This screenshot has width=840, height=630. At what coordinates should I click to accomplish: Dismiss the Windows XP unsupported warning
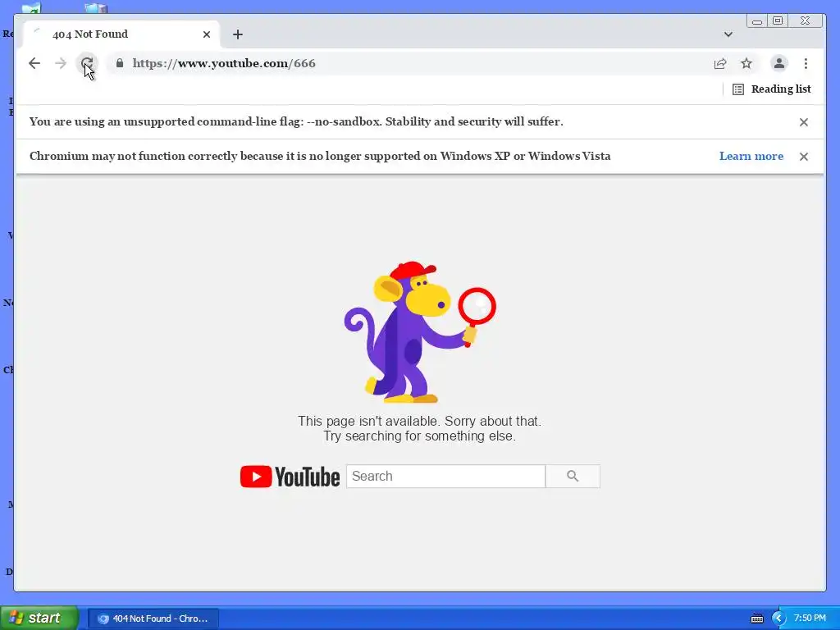(804, 157)
